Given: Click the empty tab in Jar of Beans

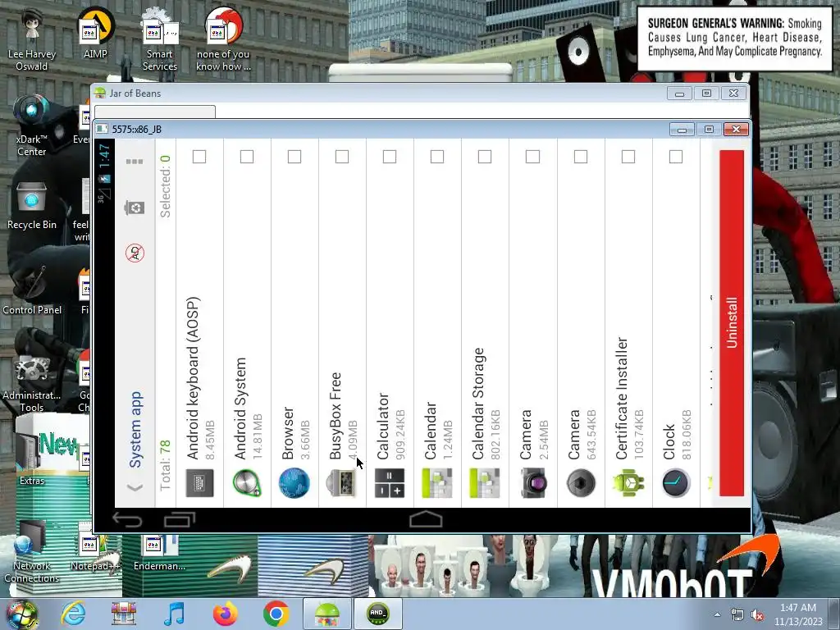Looking at the screenshot, I should click(155, 112).
